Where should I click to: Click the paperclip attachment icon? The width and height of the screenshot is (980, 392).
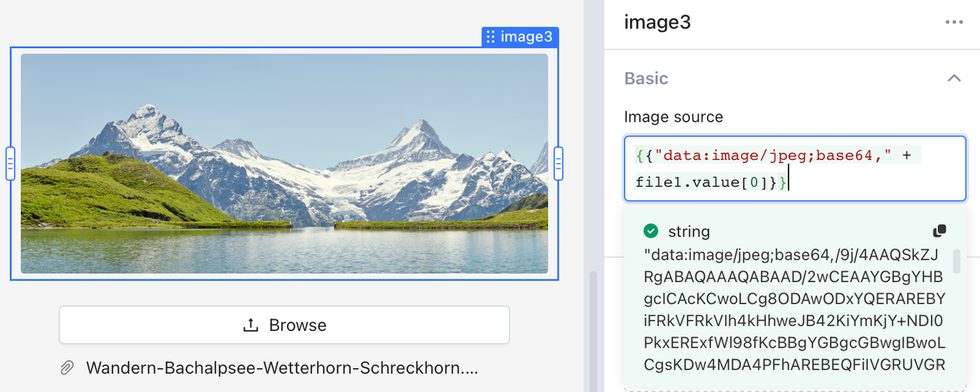(67, 368)
